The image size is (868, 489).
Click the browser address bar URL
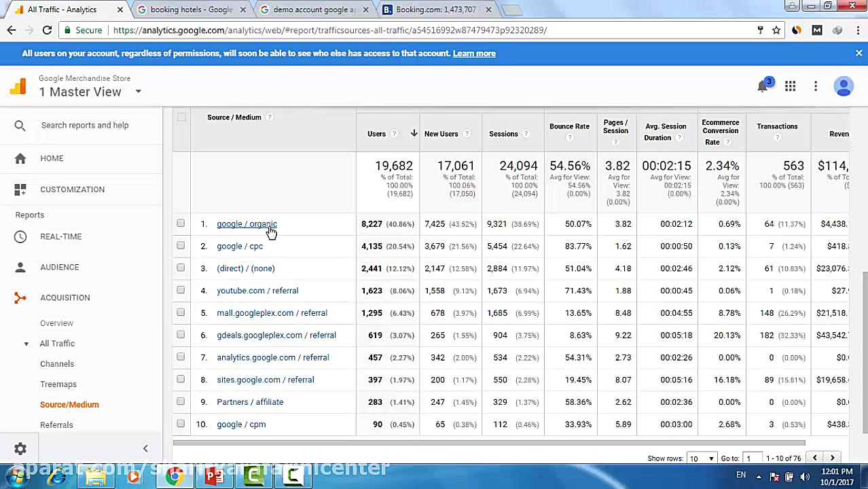pyautogui.click(x=330, y=30)
